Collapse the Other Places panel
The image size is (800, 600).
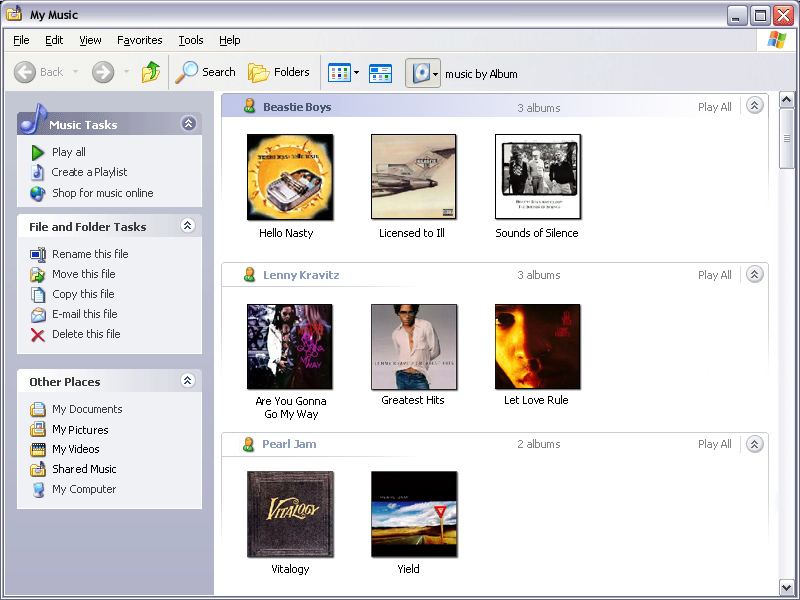tap(188, 381)
